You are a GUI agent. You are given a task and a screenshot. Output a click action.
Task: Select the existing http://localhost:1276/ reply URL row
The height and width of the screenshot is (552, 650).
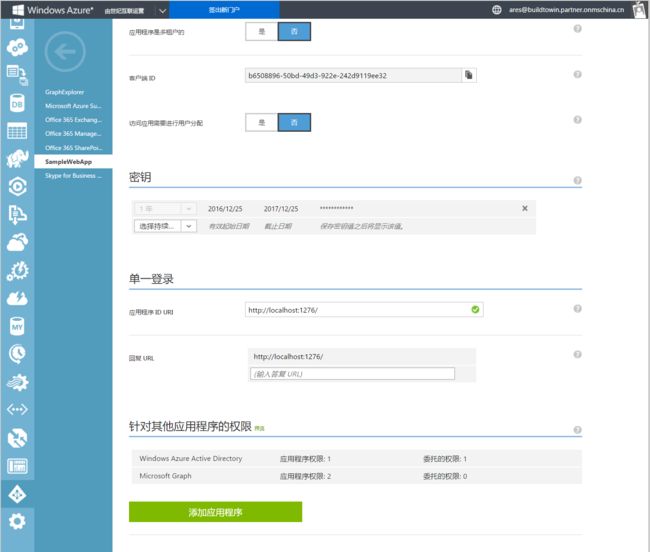[362, 356]
